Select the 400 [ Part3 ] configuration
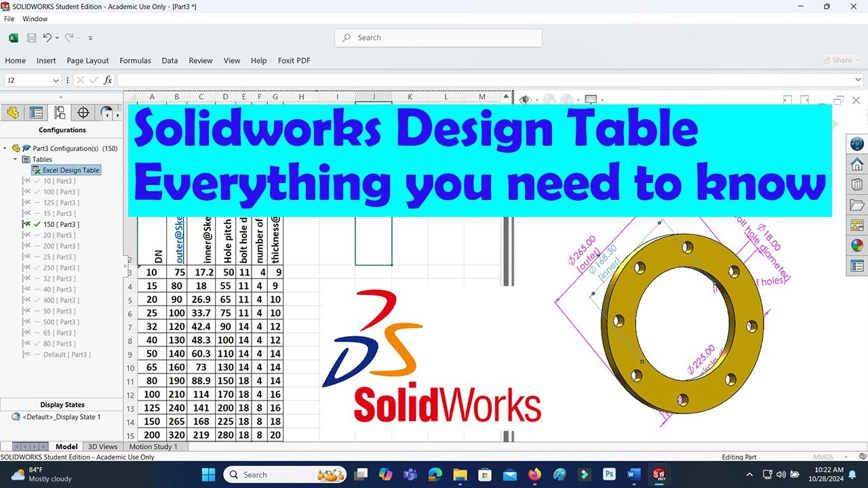The width and height of the screenshot is (868, 488). pos(61,300)
